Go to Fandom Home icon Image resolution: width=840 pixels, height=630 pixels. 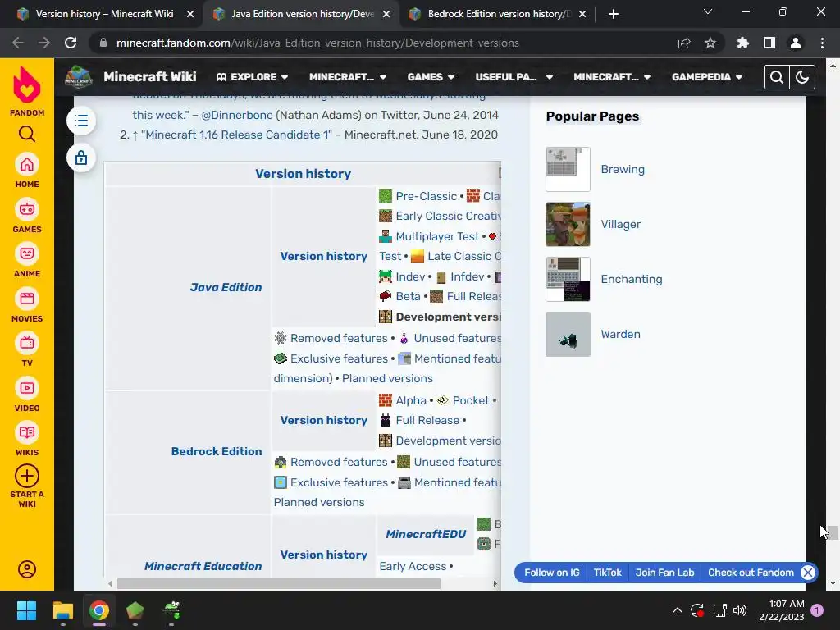[x=27, y=165]
